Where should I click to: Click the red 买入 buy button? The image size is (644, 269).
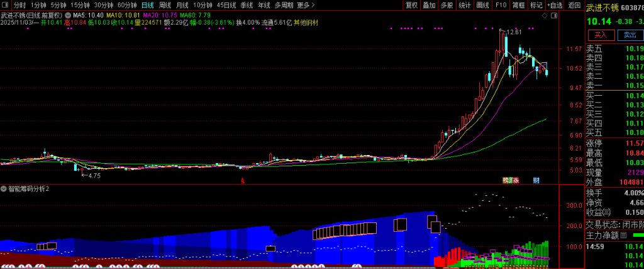pos(601,35)
